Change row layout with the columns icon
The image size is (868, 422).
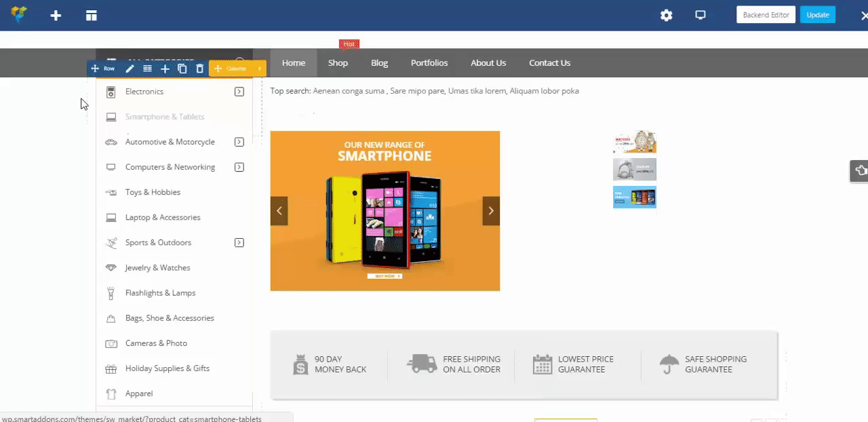(147, 69)
